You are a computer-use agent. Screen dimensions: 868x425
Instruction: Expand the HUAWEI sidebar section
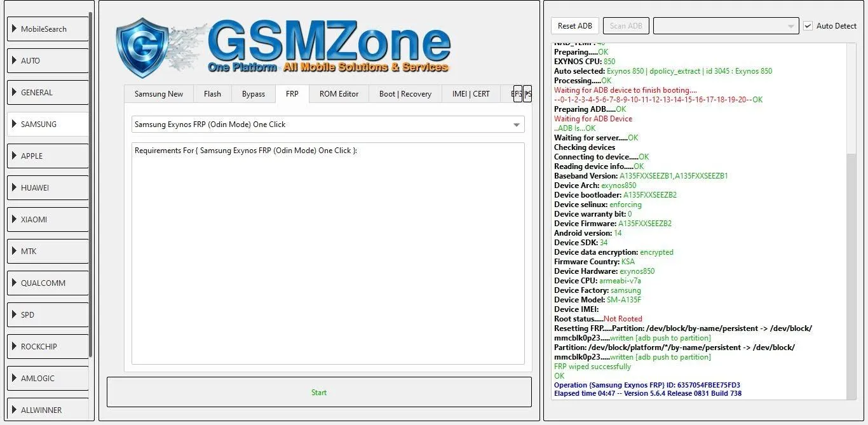tap(48, 188)
